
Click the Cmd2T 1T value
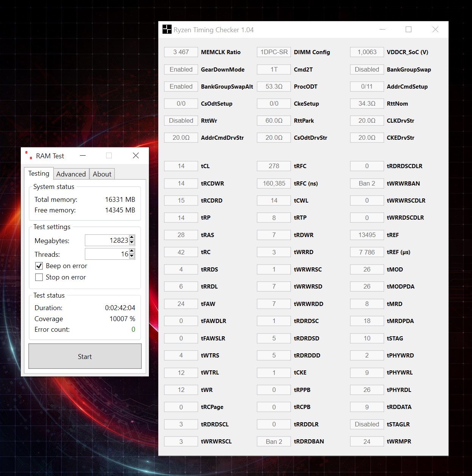[x=274, y=69]
